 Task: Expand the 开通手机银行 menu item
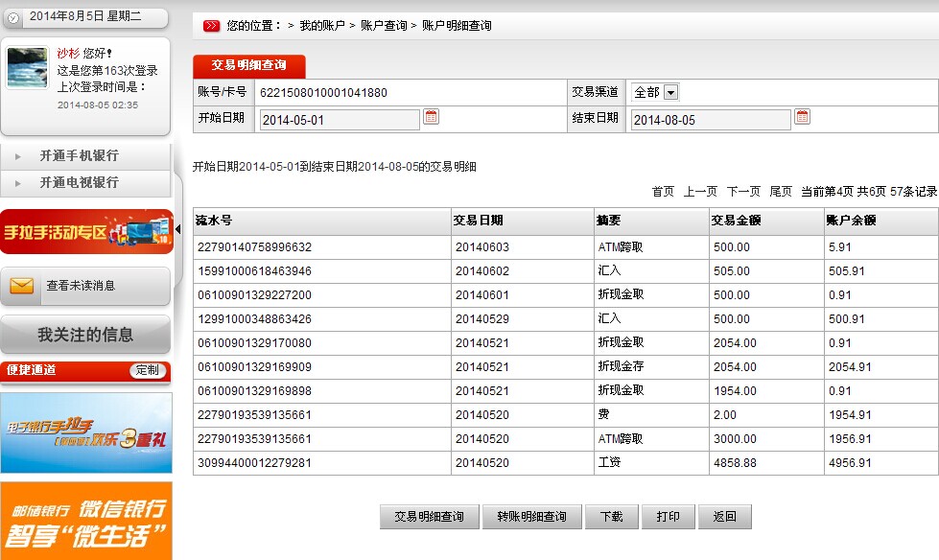point(79,156)
